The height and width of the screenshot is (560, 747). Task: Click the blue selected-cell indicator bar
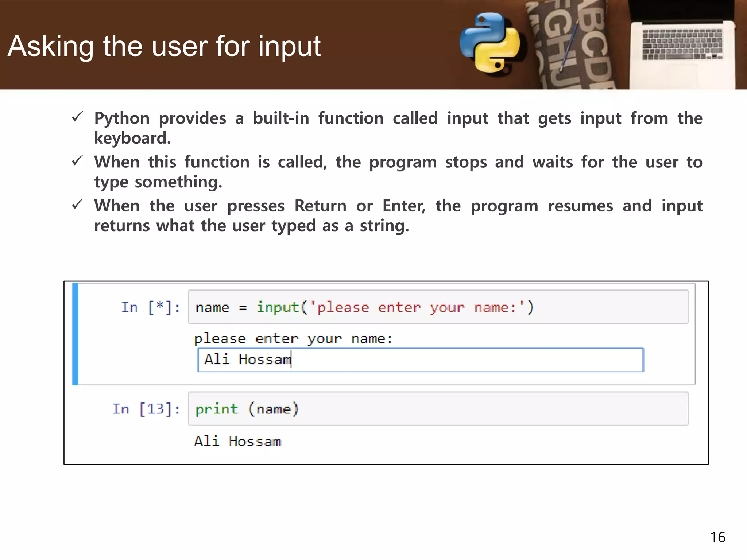[x=75, y=334]
